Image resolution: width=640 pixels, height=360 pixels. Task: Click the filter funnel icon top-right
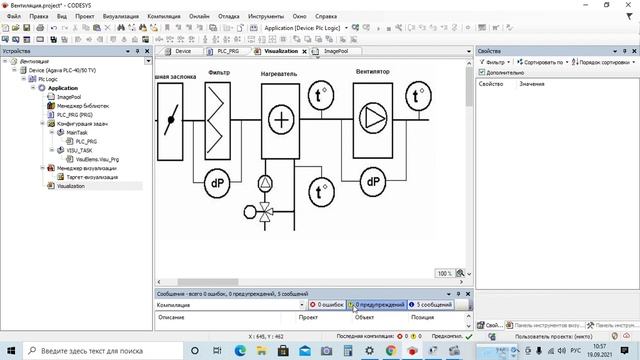point(629,16)
